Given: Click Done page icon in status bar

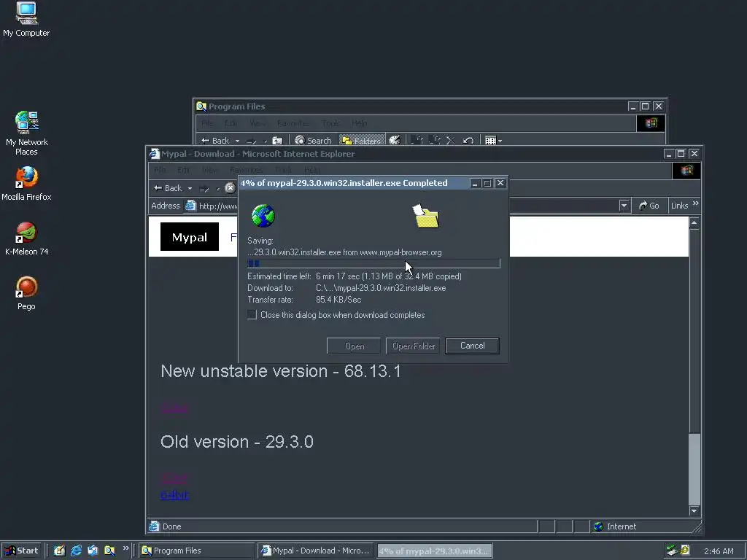Looking at the screenshot, I should [x=154, y=526].
